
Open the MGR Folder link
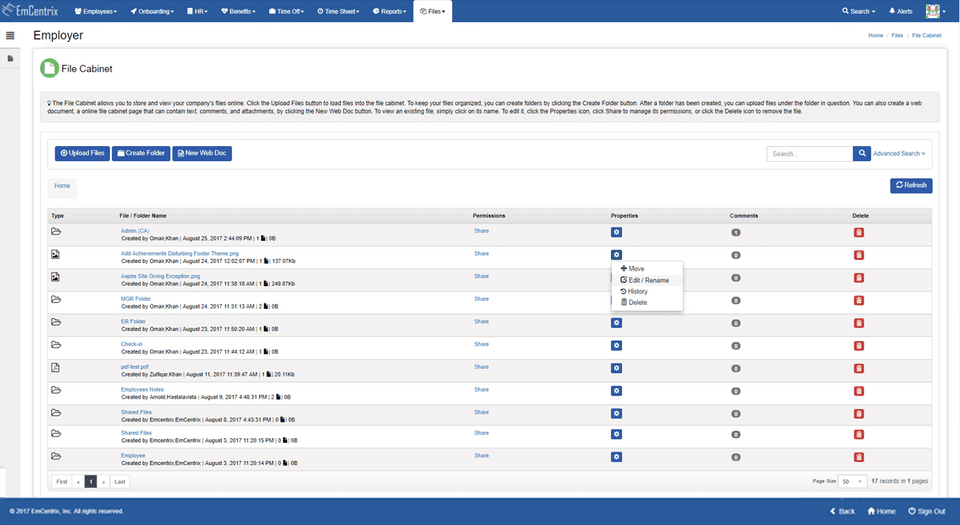tap(135, 299)
